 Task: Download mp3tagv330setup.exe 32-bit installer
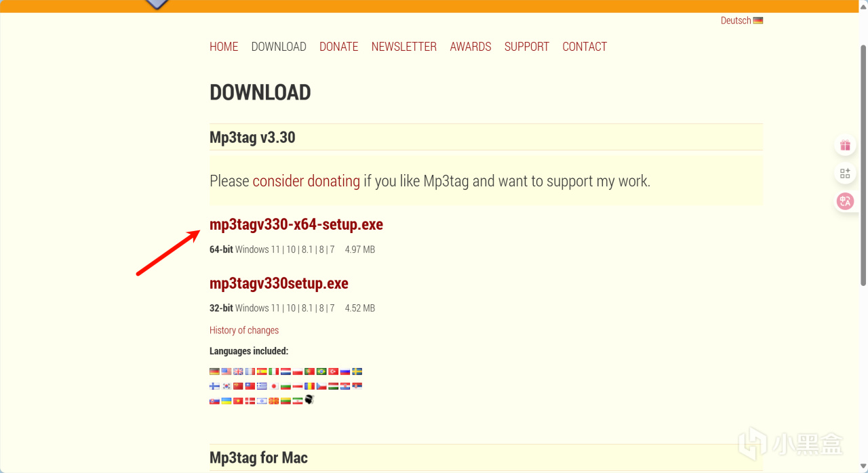[x=279, y=283]
